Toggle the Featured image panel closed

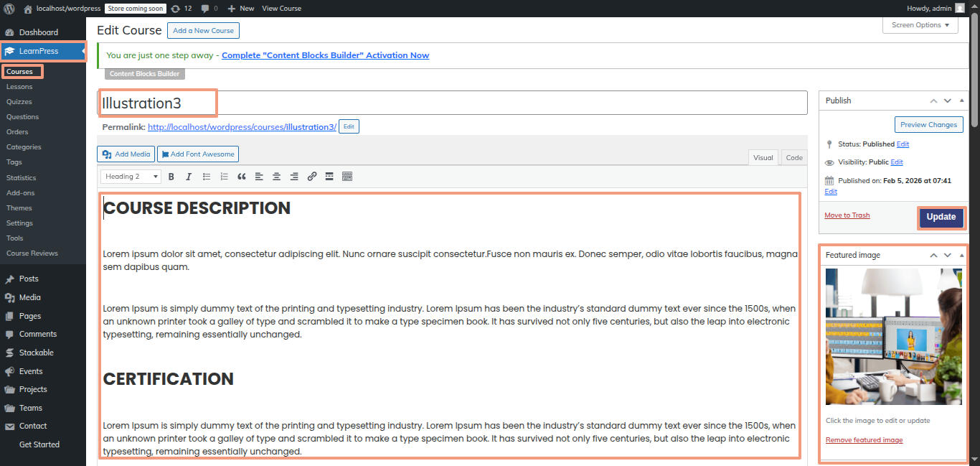point(961,256)
